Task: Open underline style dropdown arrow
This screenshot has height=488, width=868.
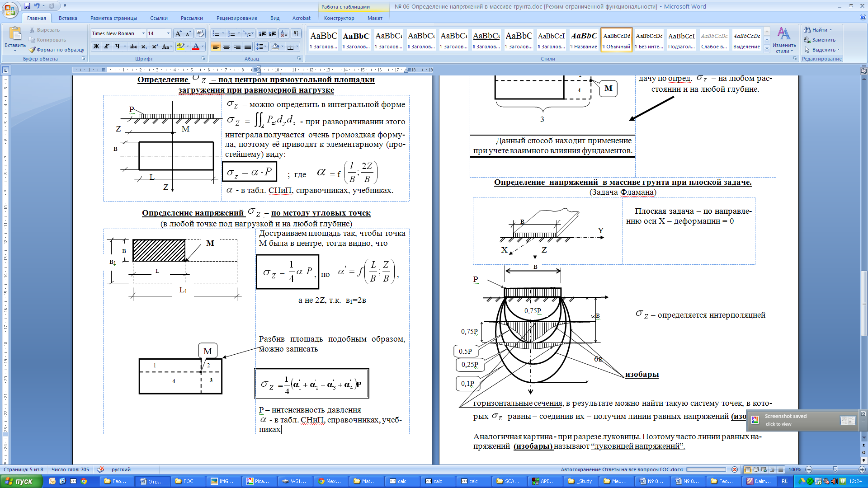Action: coord(125,47)
